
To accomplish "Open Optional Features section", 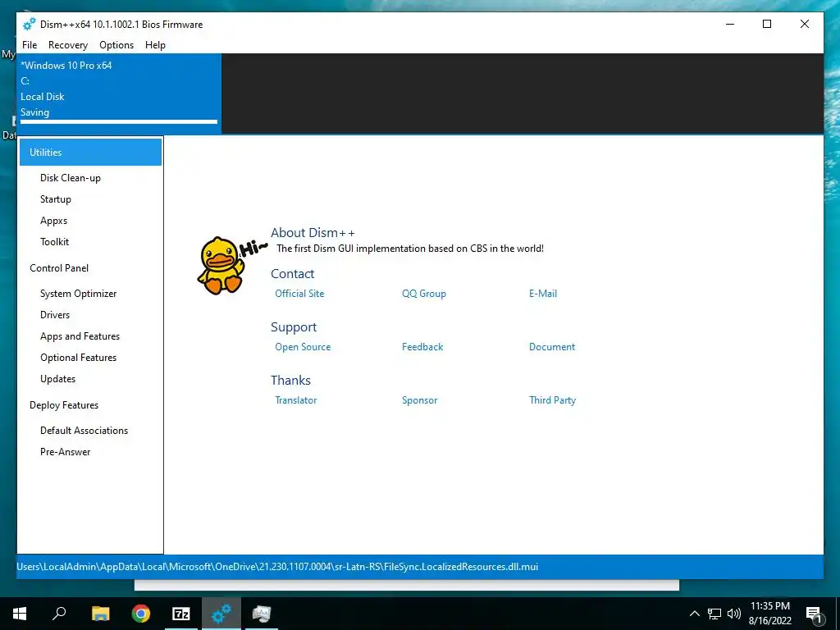I will coord(78,358).
